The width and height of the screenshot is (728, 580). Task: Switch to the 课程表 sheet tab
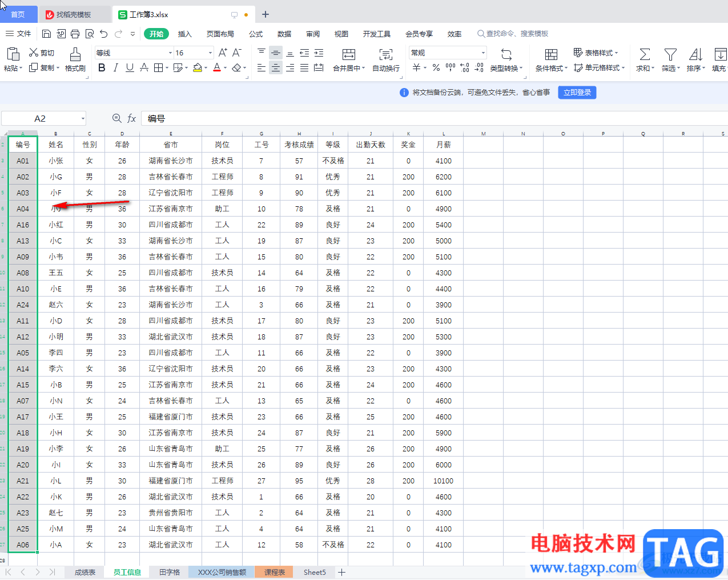tap(274, 572)
